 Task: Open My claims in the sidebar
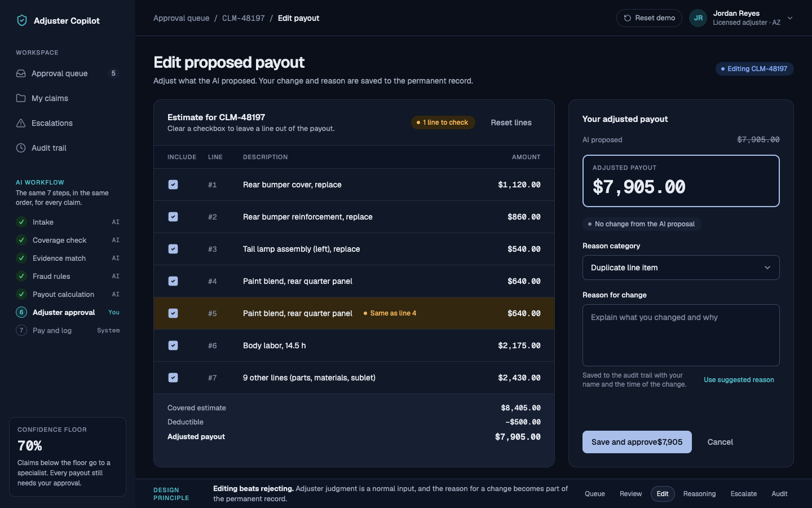pos(68,98)
